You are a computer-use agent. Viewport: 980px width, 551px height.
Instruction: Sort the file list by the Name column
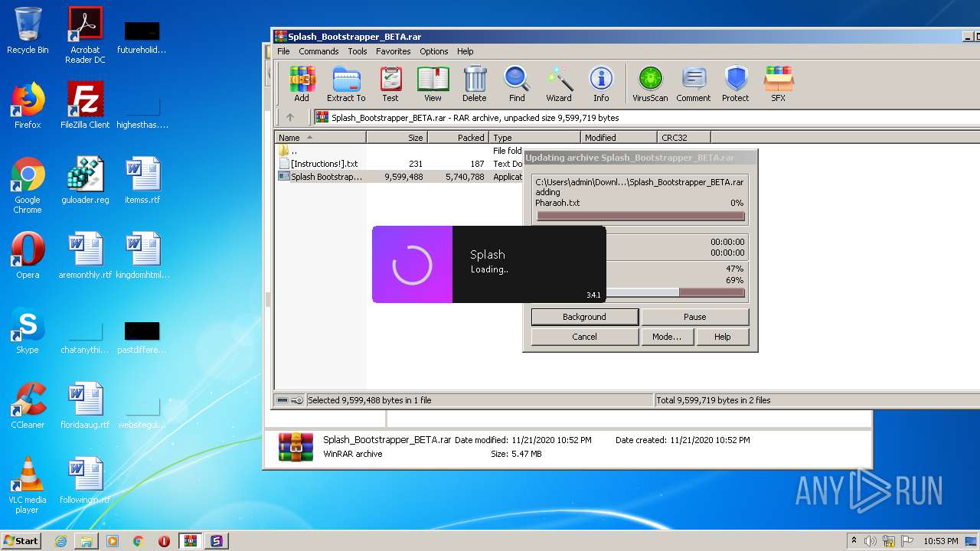[320, 138]
